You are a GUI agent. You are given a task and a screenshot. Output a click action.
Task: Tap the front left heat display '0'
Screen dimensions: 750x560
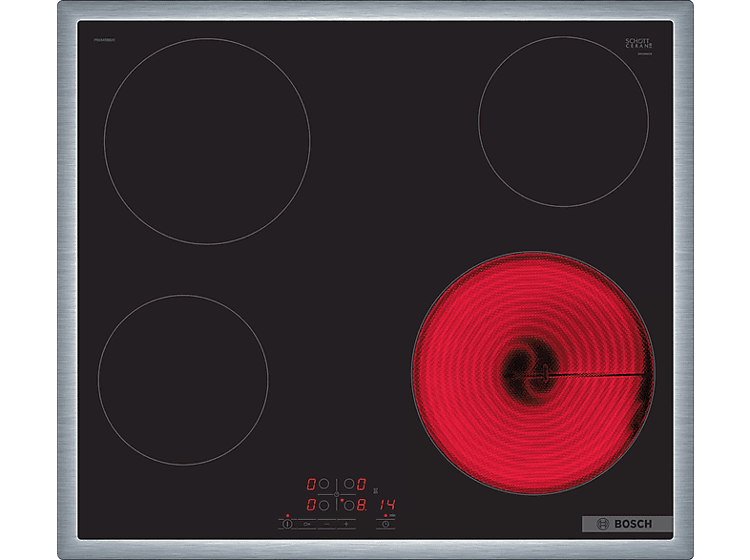tap(311, 505)
